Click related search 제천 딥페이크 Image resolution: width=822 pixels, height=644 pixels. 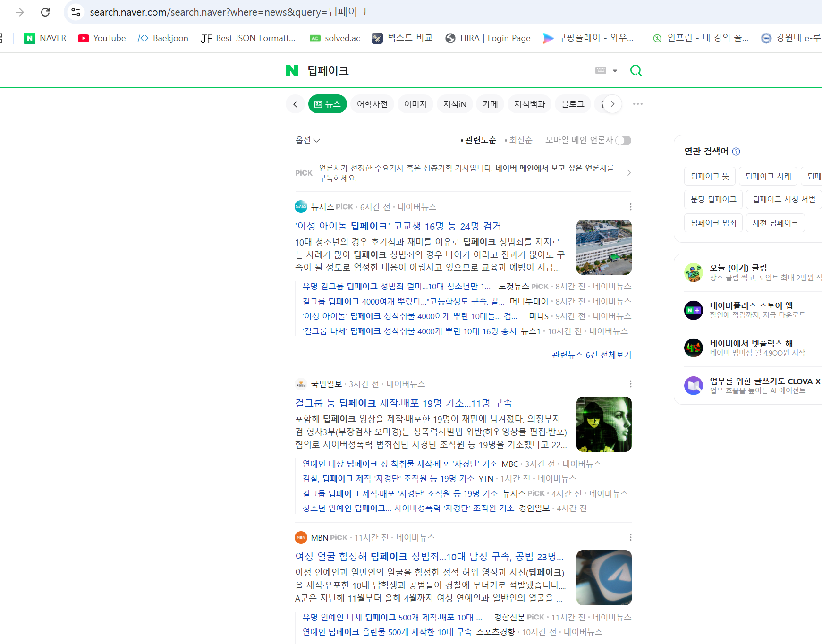(x=775, y=223)
